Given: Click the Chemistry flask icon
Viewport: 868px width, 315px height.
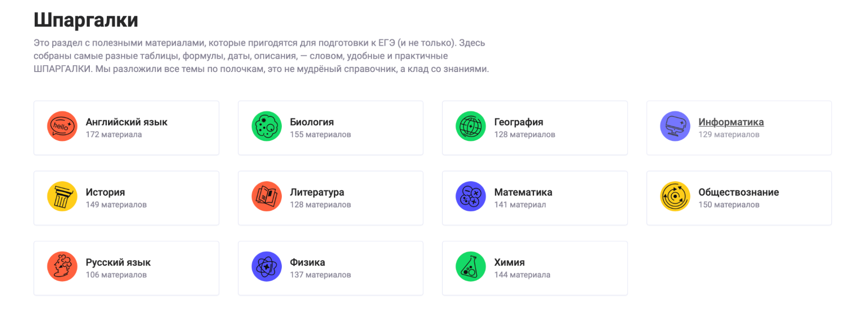Looking at the screenshot, I should [x=471, y=266].
